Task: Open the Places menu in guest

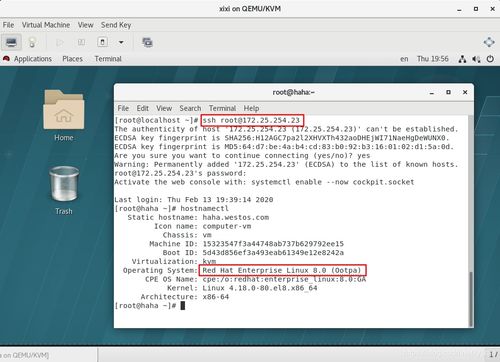Action: coord(72,59)
